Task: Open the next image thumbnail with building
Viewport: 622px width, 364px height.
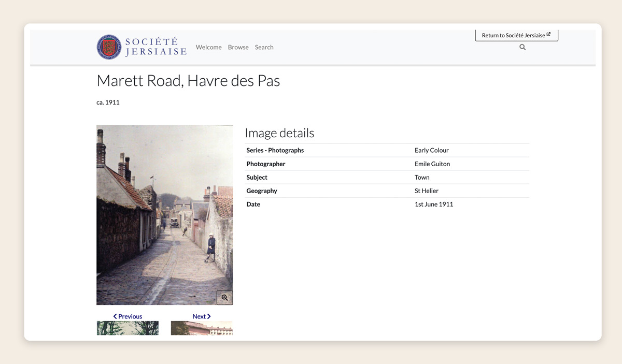Action: point(202,328)
